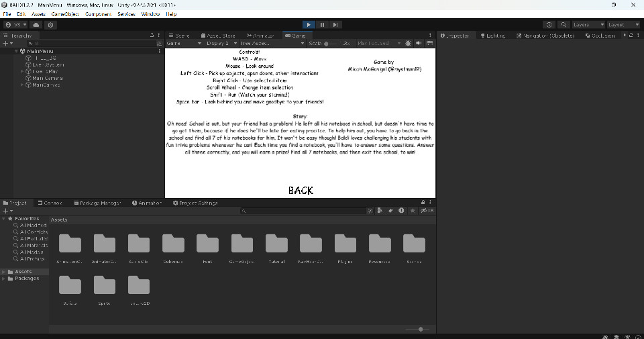The image size is (644, 339).
Task: Click the Pause button in the toolbar
Action: coord(322,25)
